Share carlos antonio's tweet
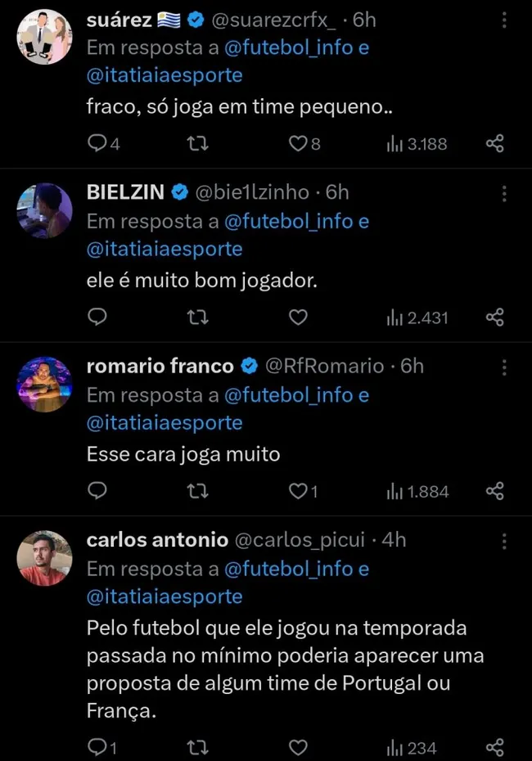Viewport: 532px width, 761px height. click(x=495, y=746)
